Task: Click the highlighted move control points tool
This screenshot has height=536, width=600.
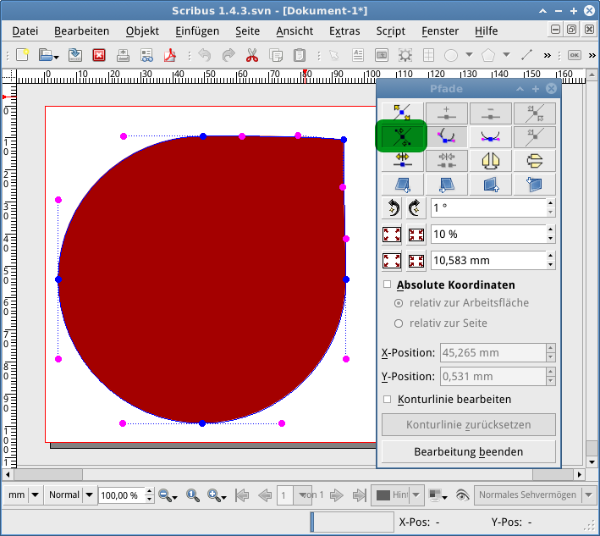Action: (402, 136)
